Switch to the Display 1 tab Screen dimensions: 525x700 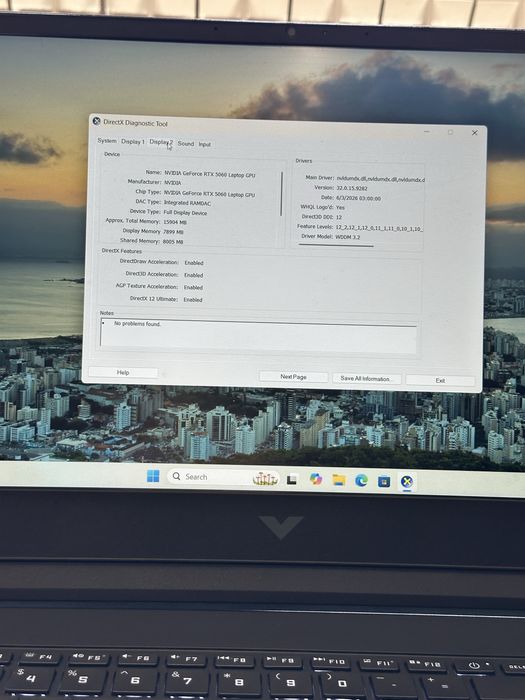pos(133,142)
